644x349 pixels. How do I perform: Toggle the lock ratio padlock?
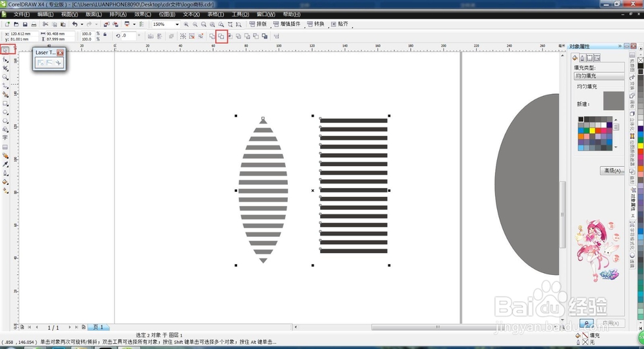click(x=105, y=35)
